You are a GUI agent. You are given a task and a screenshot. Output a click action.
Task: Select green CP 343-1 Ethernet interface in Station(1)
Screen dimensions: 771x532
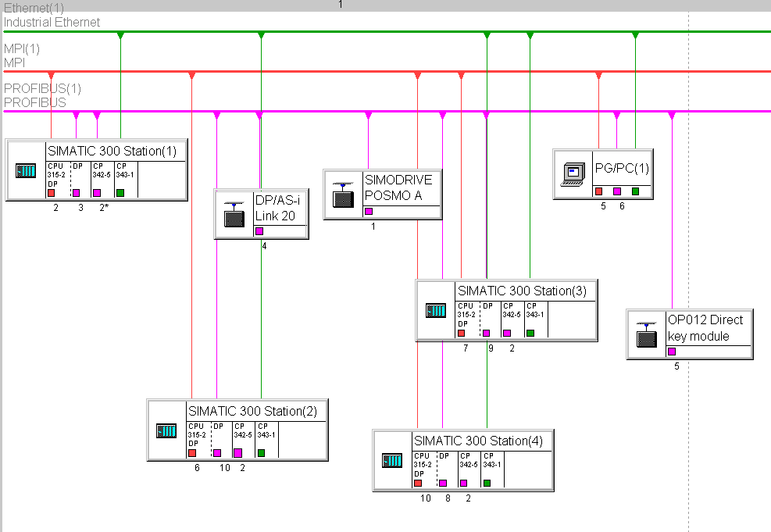point(120,193)
